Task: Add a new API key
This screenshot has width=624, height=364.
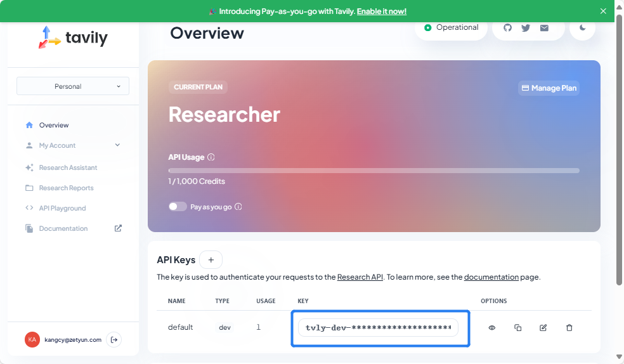Action: pos(211,259)
